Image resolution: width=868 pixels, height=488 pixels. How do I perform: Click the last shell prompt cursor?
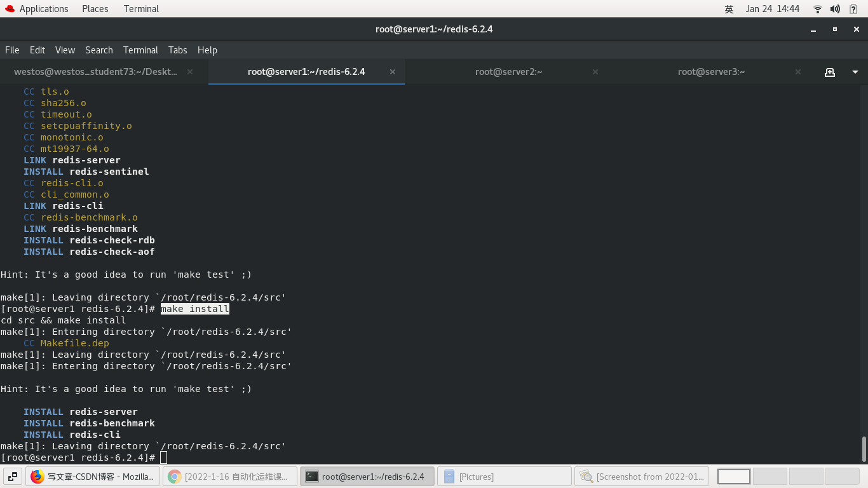[x=163, y=457]
